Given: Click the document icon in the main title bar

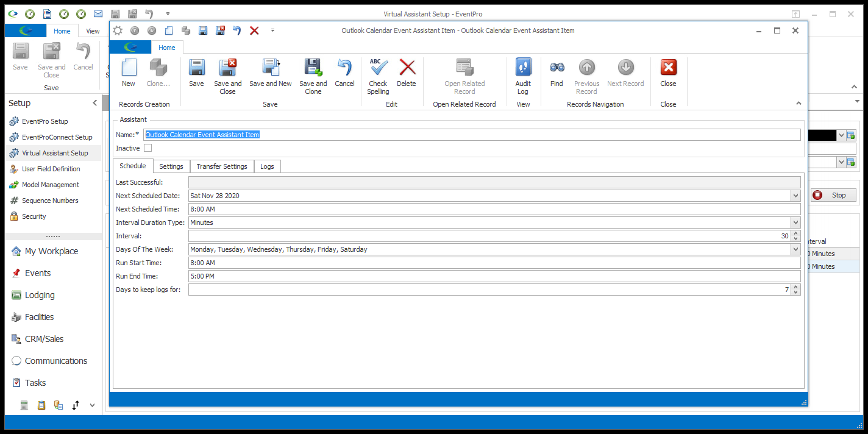Looking at the screenshot, I should click(46, 13).
